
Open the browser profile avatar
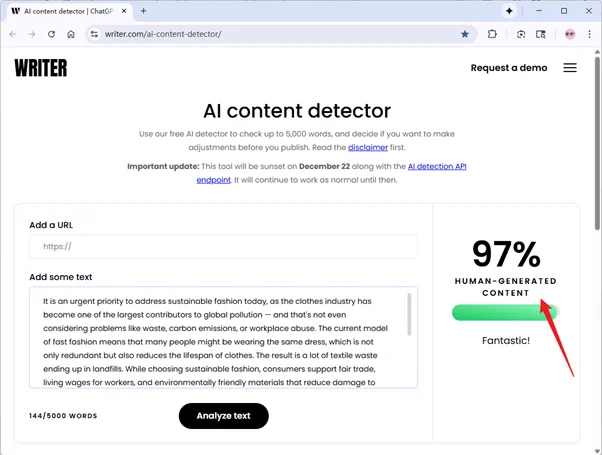(569, 34)
